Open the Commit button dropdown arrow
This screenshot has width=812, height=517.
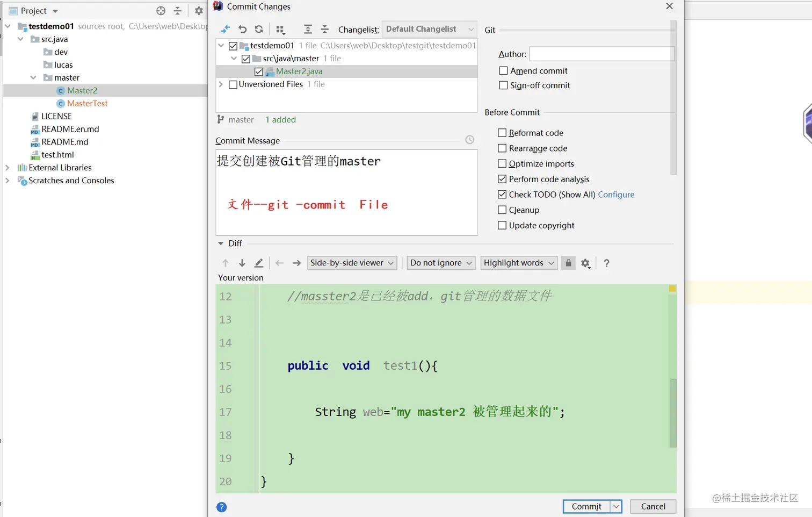(616, 506)
